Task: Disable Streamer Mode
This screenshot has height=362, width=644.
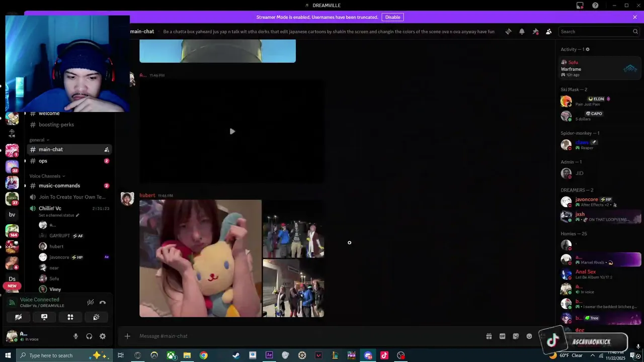Action: 392,17
